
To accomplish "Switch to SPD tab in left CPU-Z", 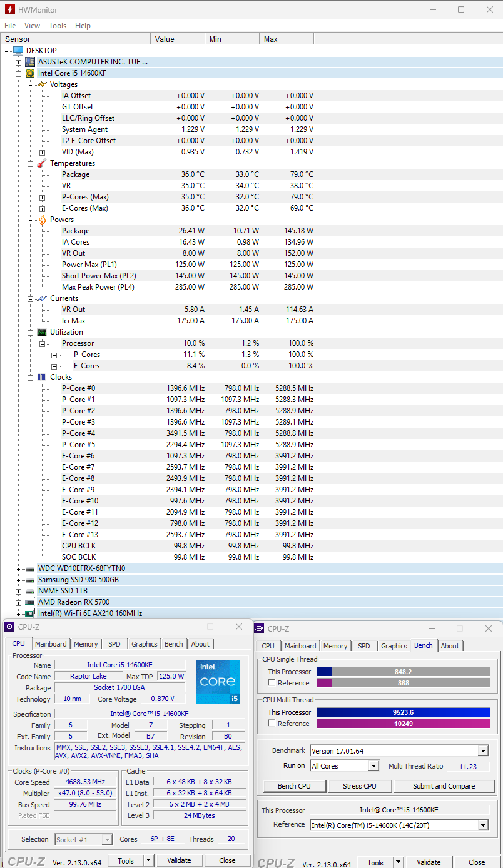I will click(x=114, y=644).
